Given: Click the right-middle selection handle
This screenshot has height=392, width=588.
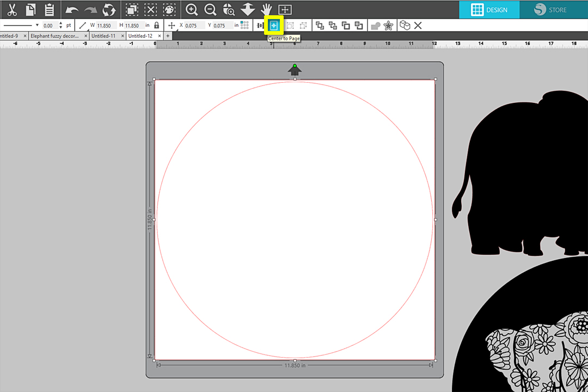Looking at the screenshot, I should tap(436, 220).
